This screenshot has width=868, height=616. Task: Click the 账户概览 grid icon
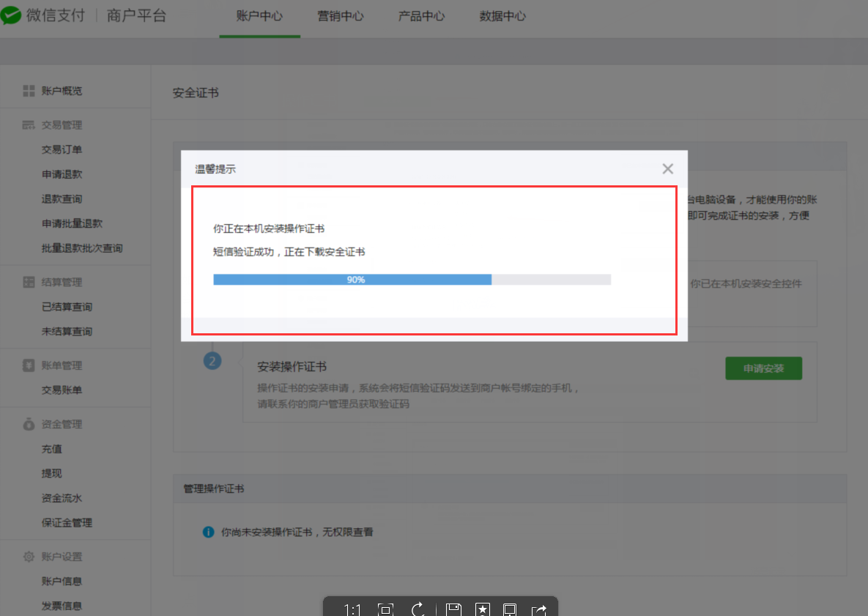29,91
